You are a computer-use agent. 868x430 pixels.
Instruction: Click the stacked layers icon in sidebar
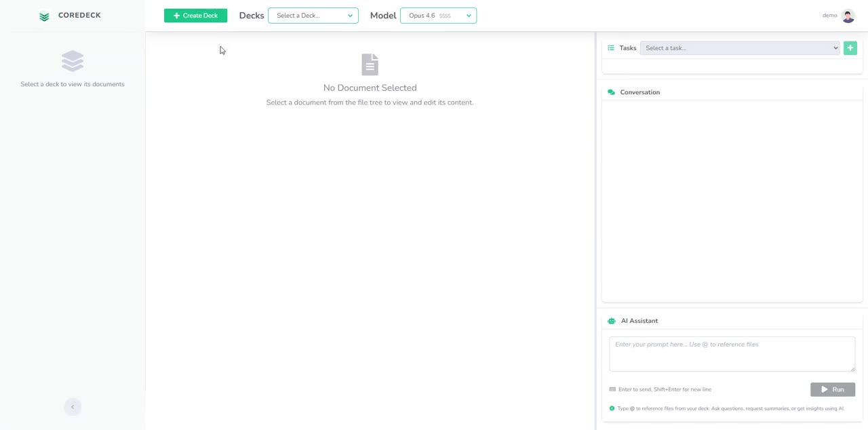pos(73,61)
